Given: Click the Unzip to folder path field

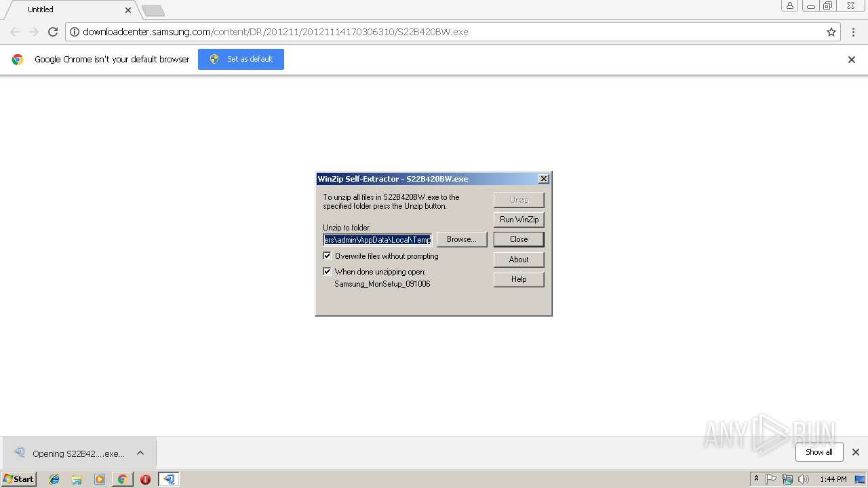Looking at the screenshot, I should point(377,239).
